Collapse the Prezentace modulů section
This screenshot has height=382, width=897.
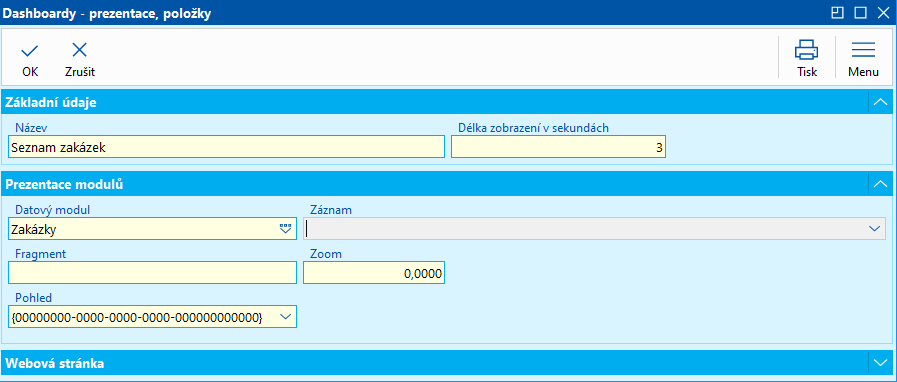point(880,184)
